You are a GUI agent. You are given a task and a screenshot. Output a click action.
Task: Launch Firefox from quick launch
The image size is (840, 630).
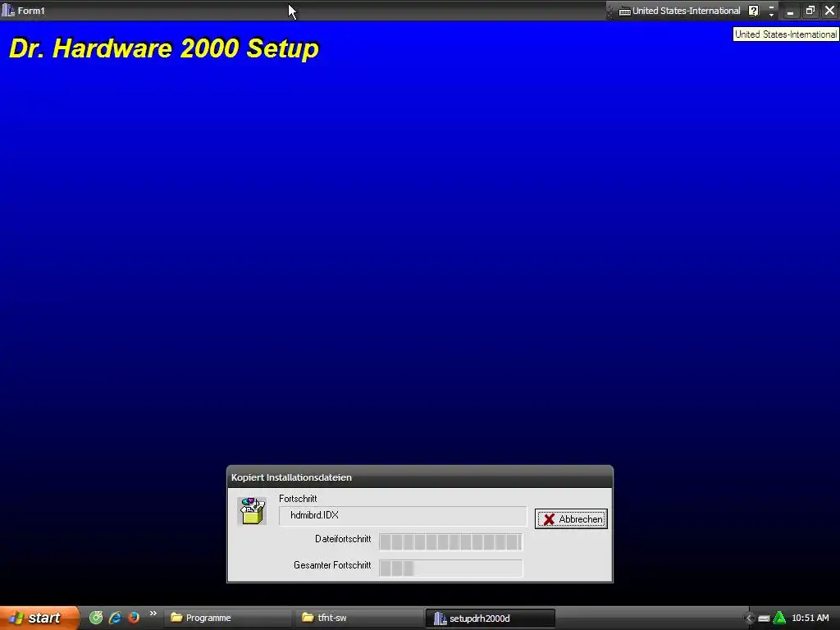click(x=134, y=617)
